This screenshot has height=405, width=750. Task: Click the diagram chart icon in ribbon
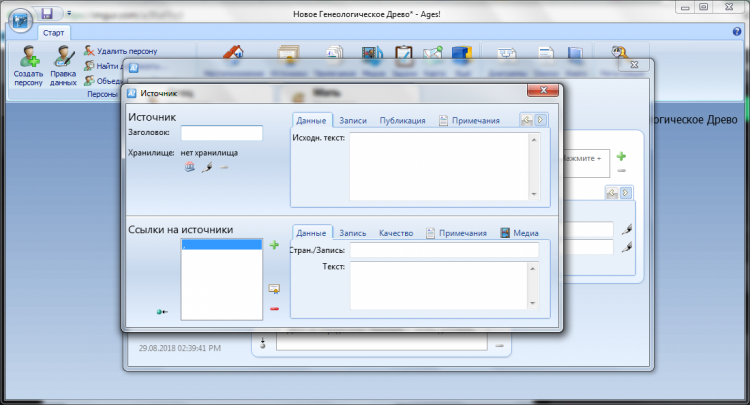[507, 53]
